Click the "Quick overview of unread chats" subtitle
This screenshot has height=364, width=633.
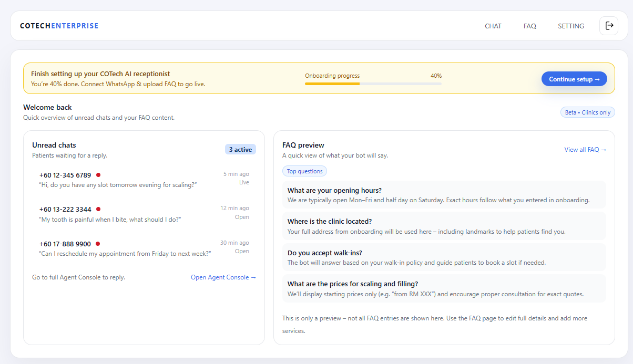(x=99, y=118)
